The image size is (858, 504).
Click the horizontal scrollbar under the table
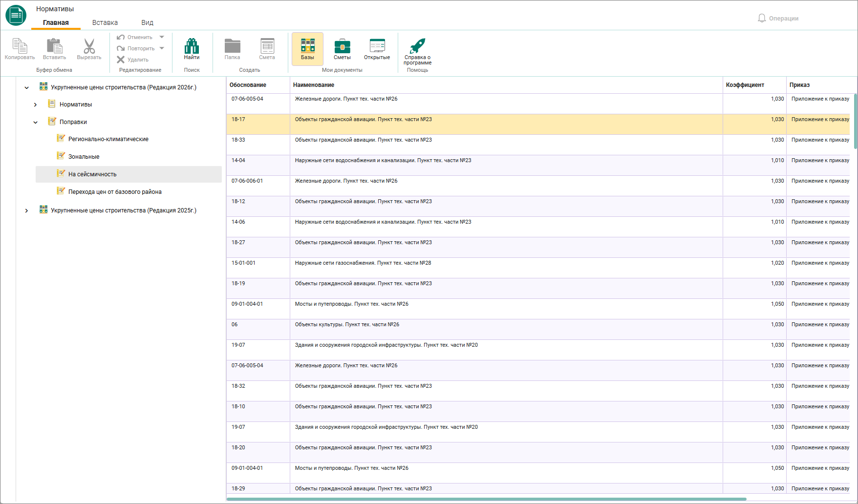(x=486, y=499)
